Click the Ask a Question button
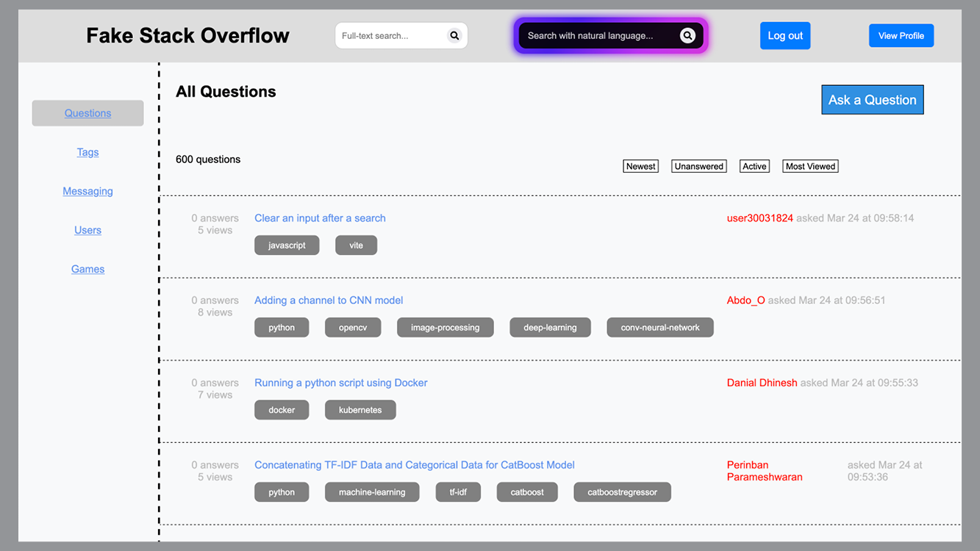Screen dimensions: 980x551 pyautogui.click(x=872, y=99)
